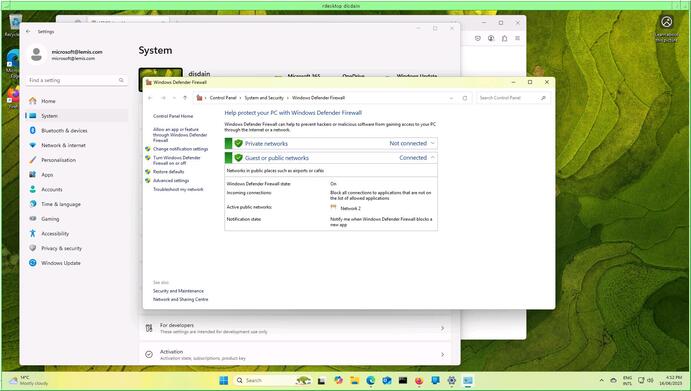Select System in Settings sidebar

click(76, 116)
